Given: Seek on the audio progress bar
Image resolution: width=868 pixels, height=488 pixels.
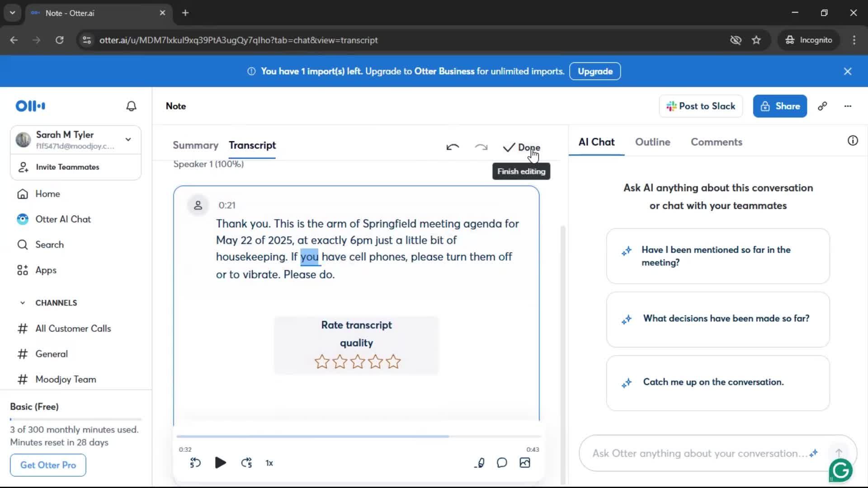Looking at the screenshot, I should [359, 436].
